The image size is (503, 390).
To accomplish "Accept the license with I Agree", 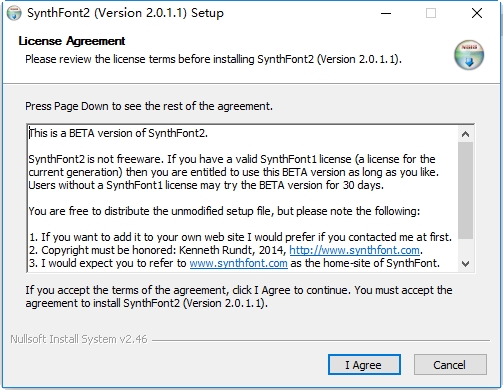I will tap(364, 365).
